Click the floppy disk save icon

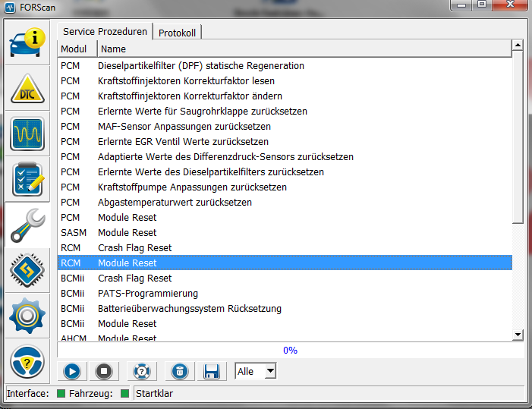click(x=212, y=371)
